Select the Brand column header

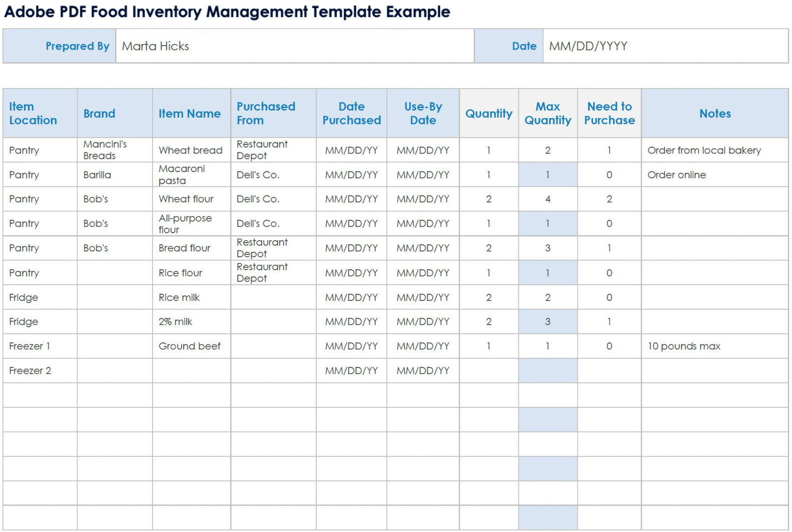point(114,114)
